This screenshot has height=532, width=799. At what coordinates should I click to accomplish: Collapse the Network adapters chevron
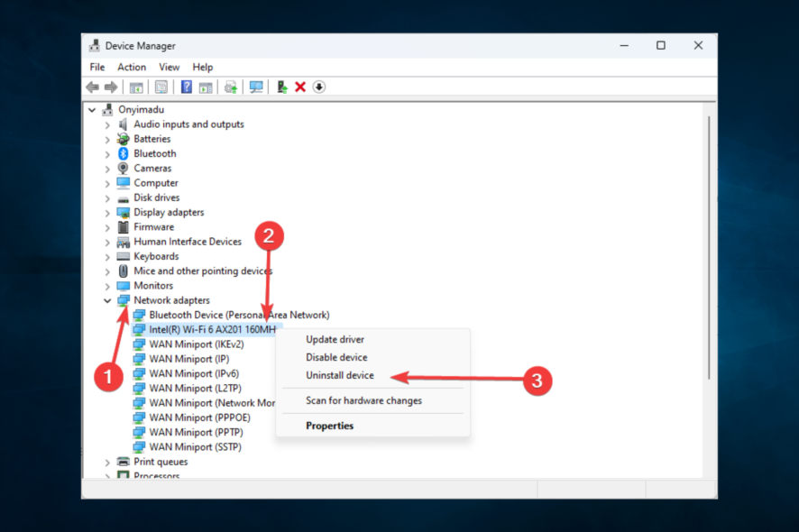(107, 300)
